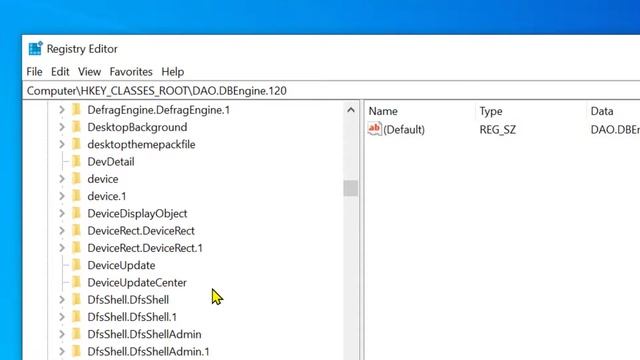Expand the device.1 key
This screenshot has width=640, height=360.
62,196
